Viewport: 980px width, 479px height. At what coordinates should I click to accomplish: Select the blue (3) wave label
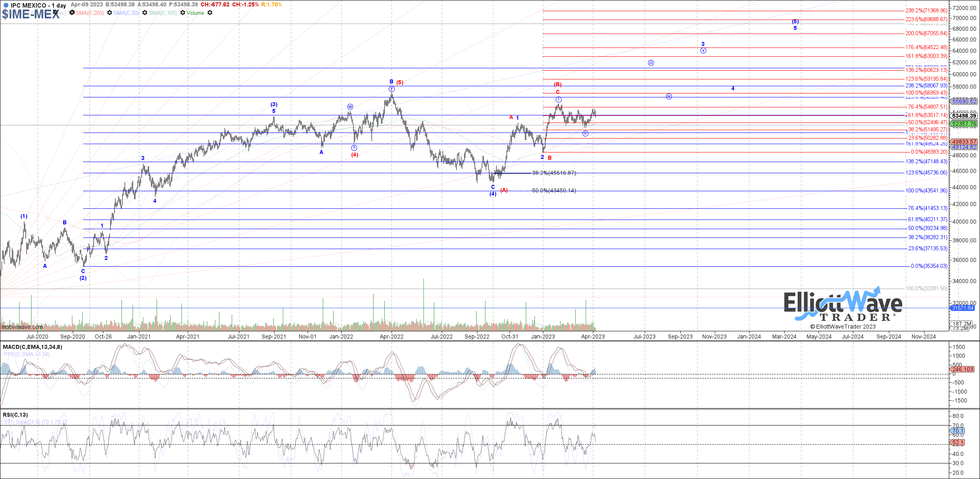(x=274, y=105)
